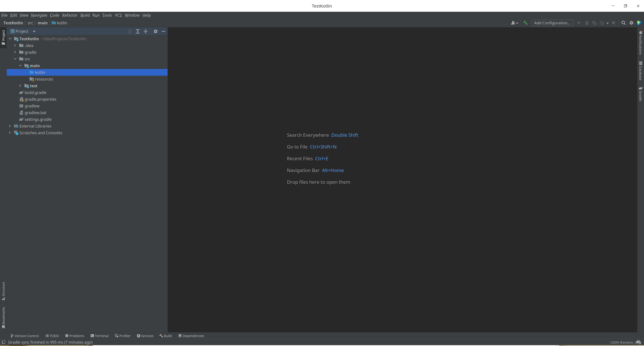The width and height of the screenshot is (644, 346).
Task: Click tool window quick access status icon
Action: [4, 342]
